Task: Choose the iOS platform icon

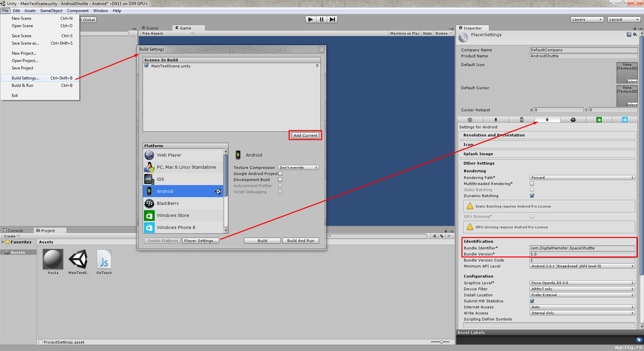Action: 149,179
